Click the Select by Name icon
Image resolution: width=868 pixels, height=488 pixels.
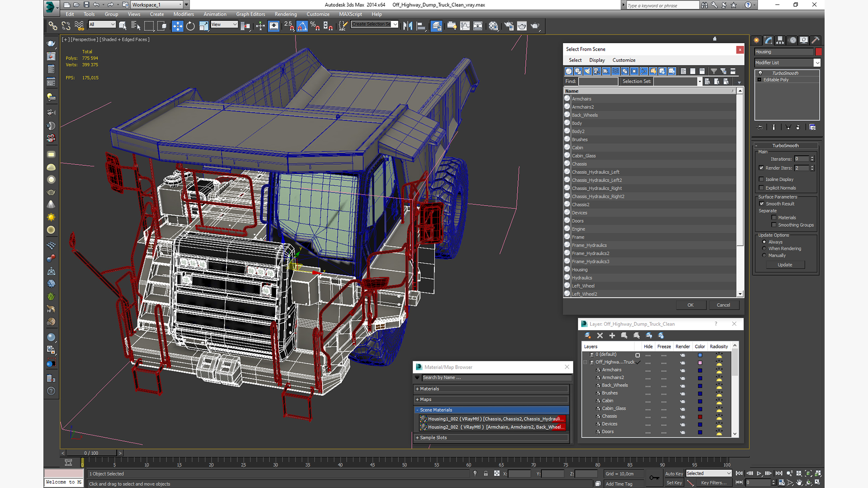point(135,26)
